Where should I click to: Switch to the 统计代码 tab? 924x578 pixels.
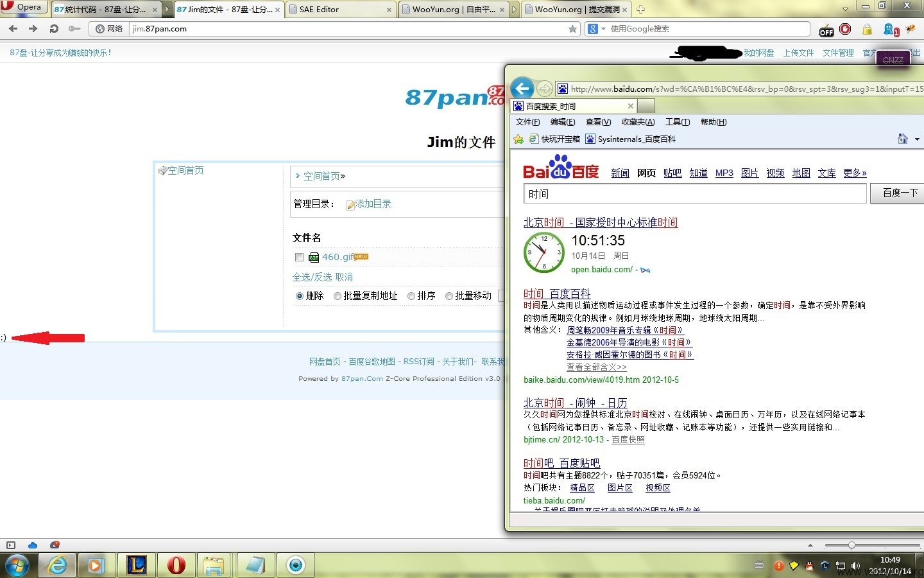click(105, 9)
